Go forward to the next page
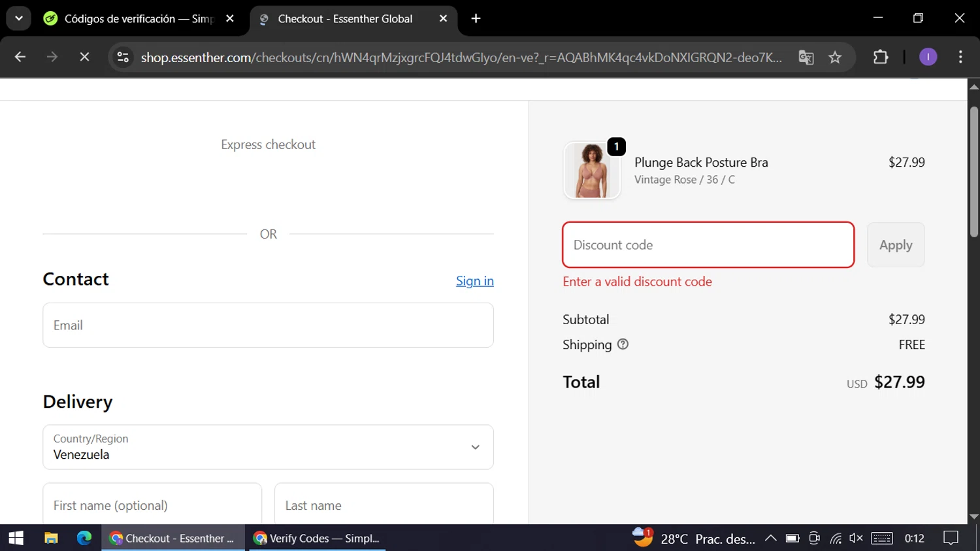This screenshot has height=551, width=980. coord(52,58)
